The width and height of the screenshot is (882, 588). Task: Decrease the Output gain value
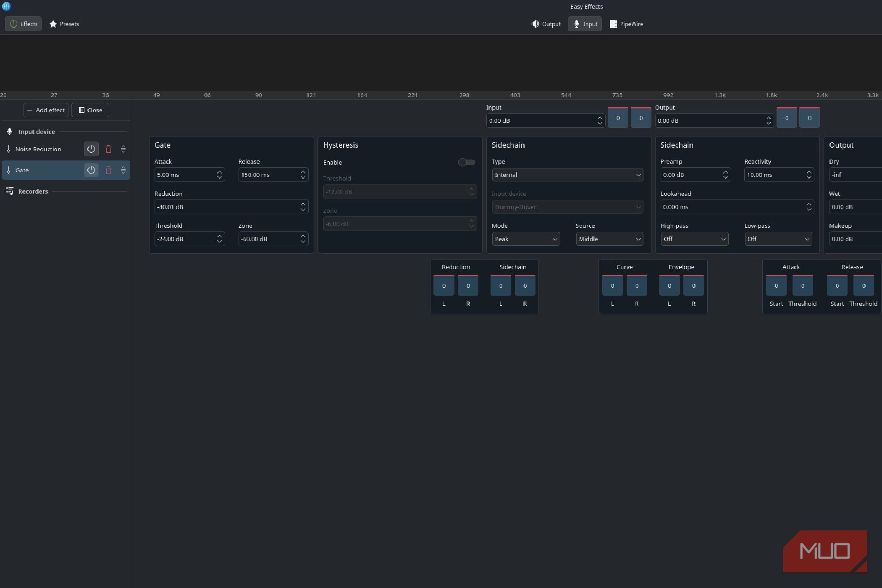[x=769, y=124]
